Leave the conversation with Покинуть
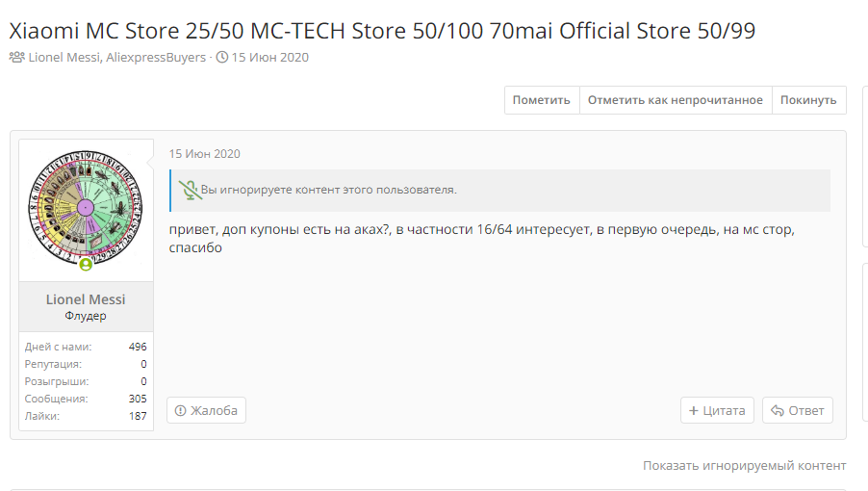The height and width of the screenshot is (491, 868). (x=808, y=100)
